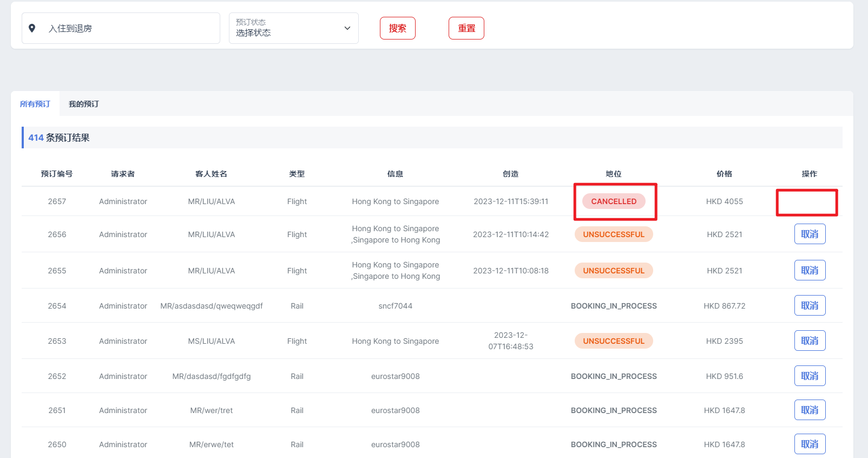Image resolution: width=868 pixels, height=458 pixels.
Task: Cancel booking 2656 with the 取消 button
Action: coord(810,234)
